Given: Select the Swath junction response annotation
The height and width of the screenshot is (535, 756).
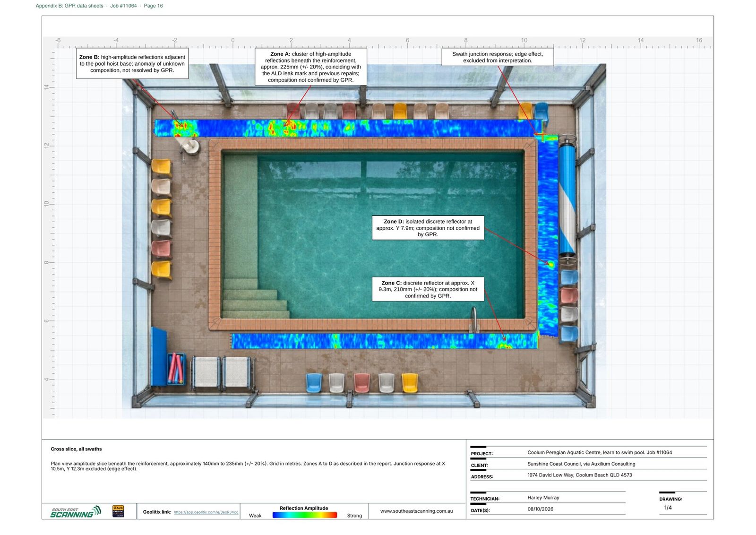Looking at the screenshot, I should pos(498,57).
